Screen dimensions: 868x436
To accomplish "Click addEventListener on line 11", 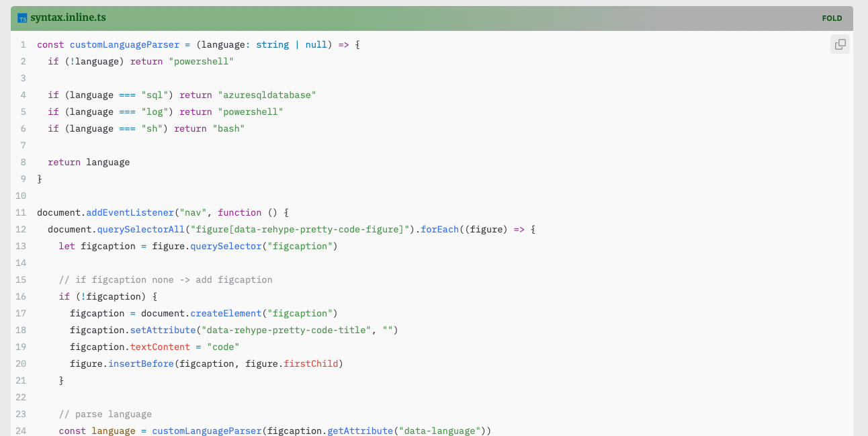I will click(130, 213).
